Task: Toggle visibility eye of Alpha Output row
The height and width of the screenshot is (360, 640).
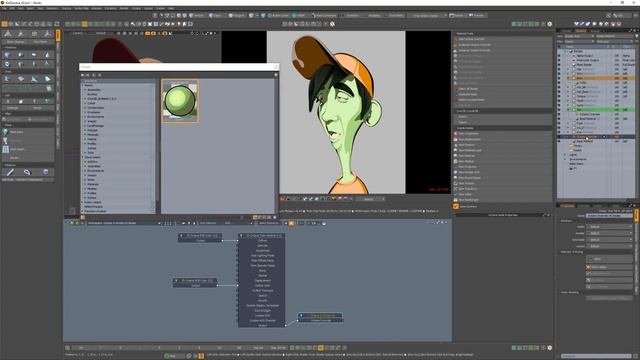Action: [x=559, y=56]
